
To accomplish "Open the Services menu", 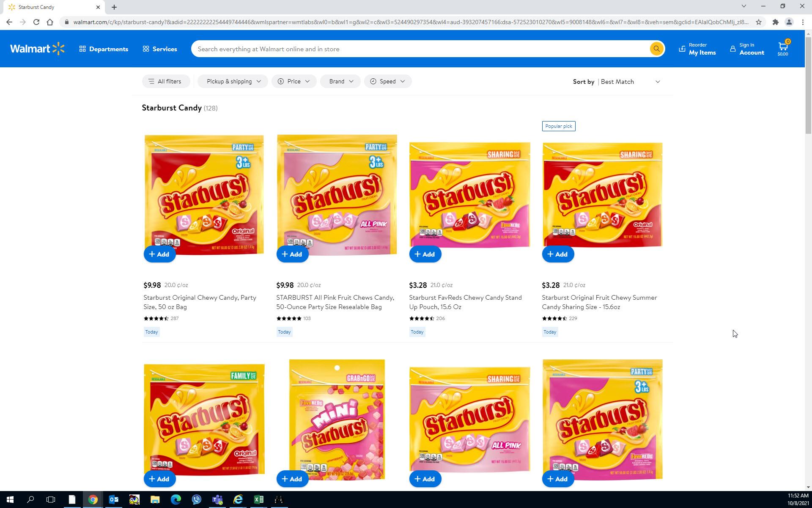I will [160, 49].
